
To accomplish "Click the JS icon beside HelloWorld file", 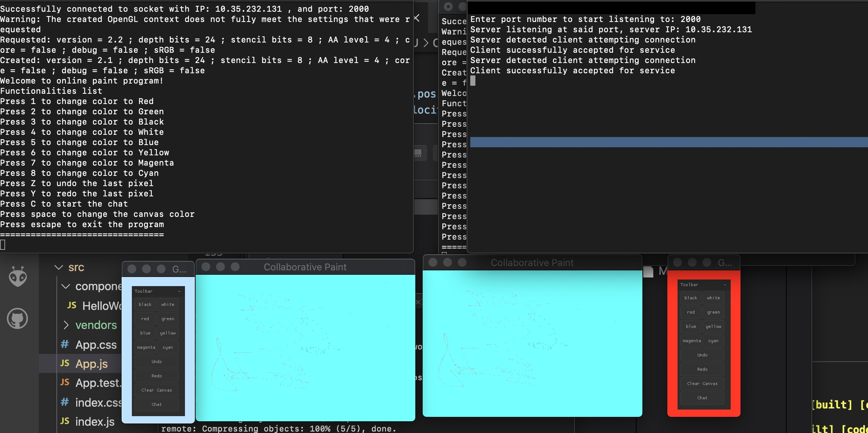I will (72, 306).
